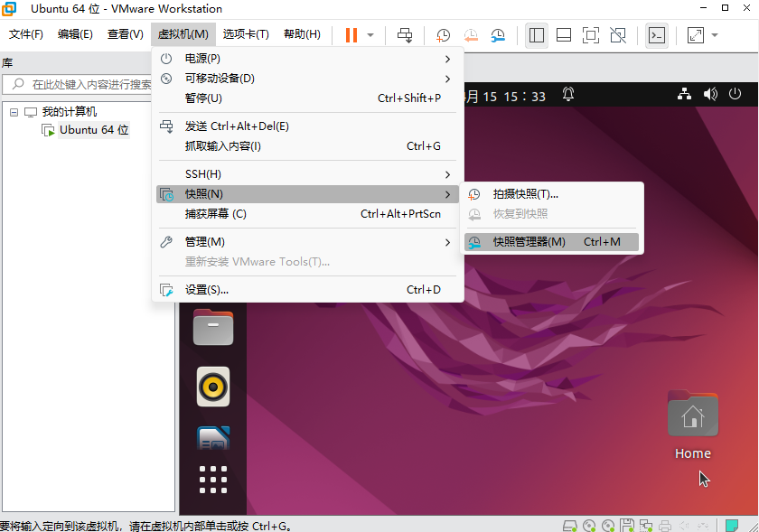
Task: Open the power options dropdown arrow beside pause
Action: (370, 35)
